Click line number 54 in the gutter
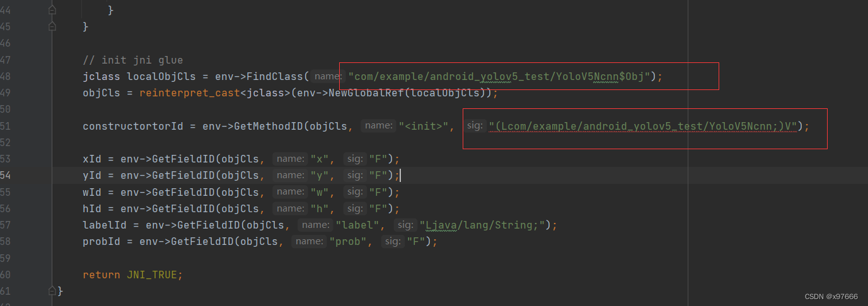This screenshot has height=306, width=868. pos(6,175)
